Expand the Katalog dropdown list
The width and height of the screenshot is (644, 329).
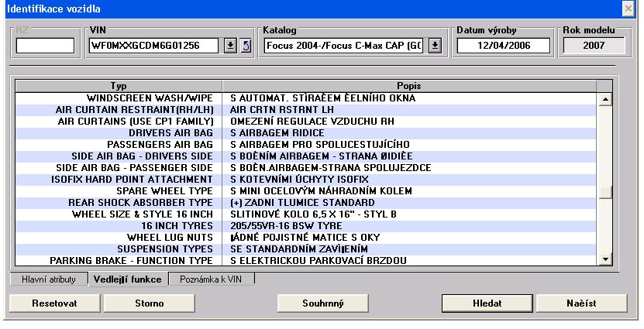[435, 46]
